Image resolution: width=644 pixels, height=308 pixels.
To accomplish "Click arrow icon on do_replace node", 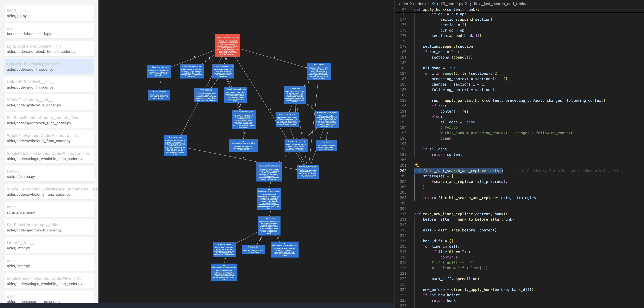I will click(x=314, y=65).
